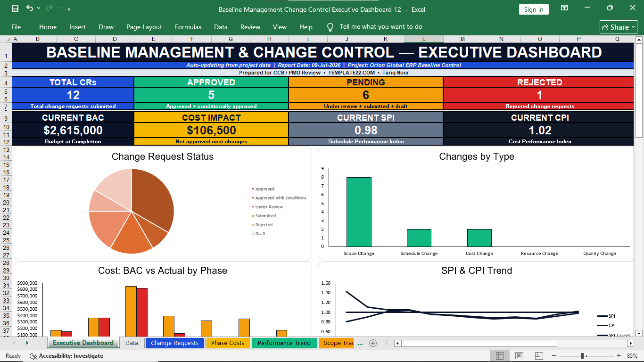644x362 pixels.
Task: Click the vertical scrollbar down arrow
Action: tap(639, 333)
